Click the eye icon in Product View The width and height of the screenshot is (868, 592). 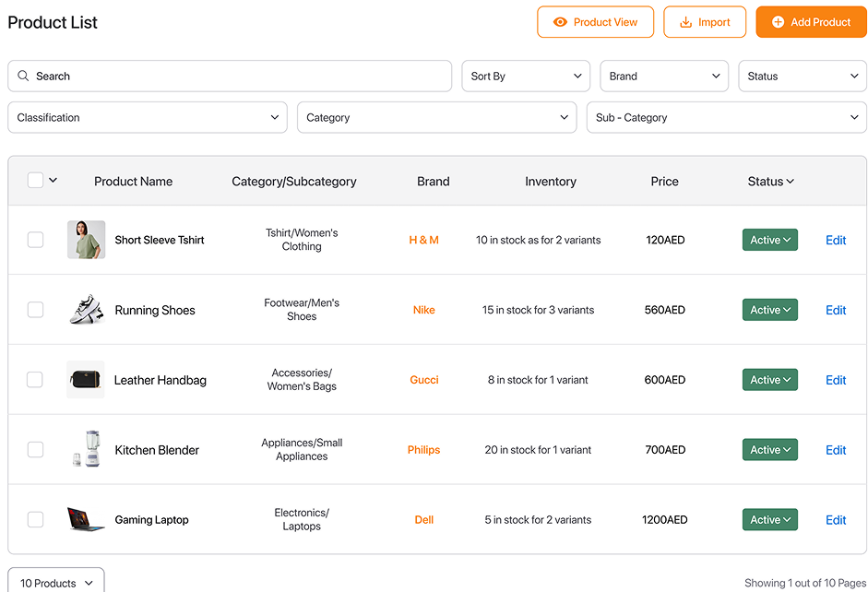tap(559, 22)
